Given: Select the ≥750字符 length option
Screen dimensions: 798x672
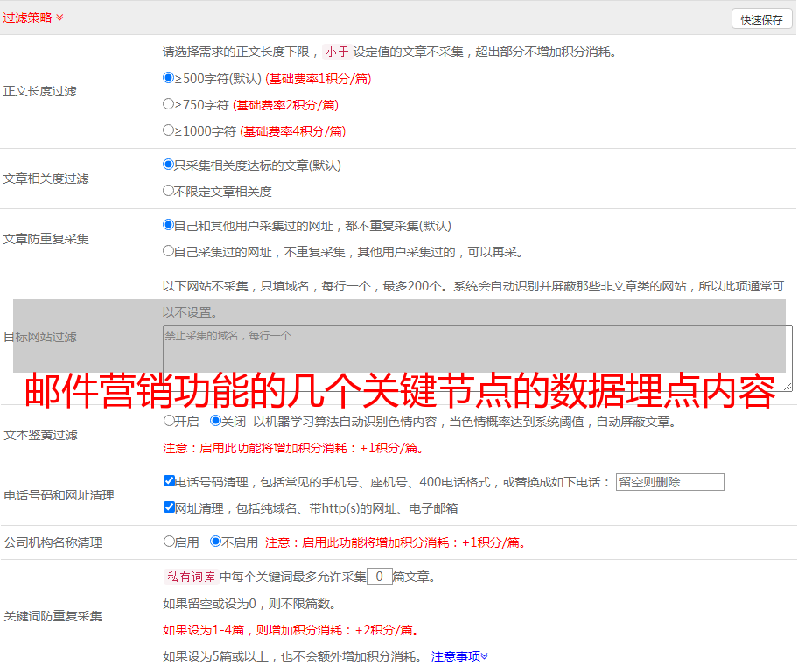Looking at the screenshot, I should pos(169,104).
